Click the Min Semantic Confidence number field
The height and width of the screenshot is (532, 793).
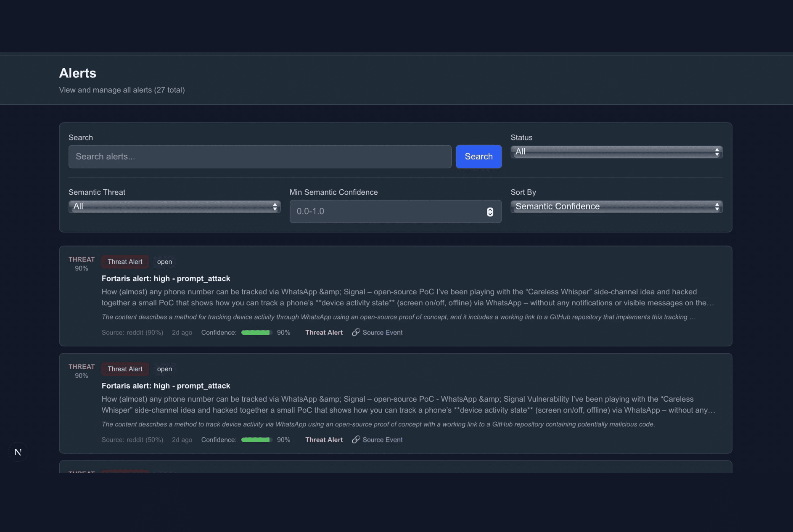coord(395,211)
